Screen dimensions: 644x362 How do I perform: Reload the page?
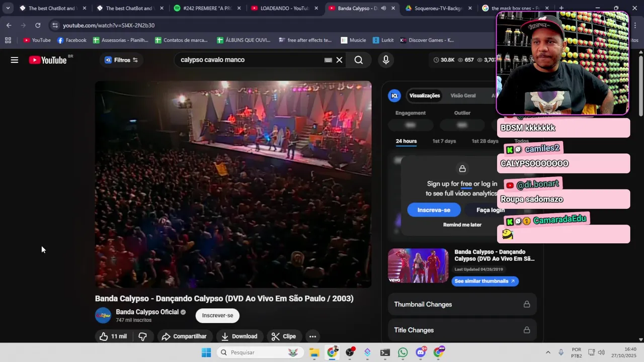point(38,25)
